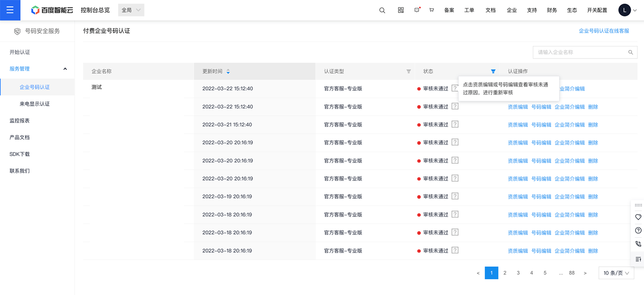The height and width of the screenshot is (295, 644).
Task: Open 财务 in top navigation
Action: [x=552, y=10]
